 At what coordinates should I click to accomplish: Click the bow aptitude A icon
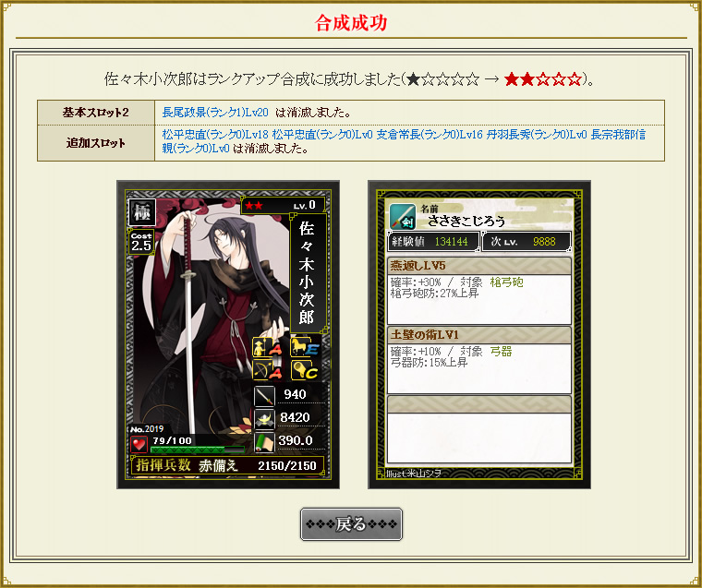pos(267,370)
